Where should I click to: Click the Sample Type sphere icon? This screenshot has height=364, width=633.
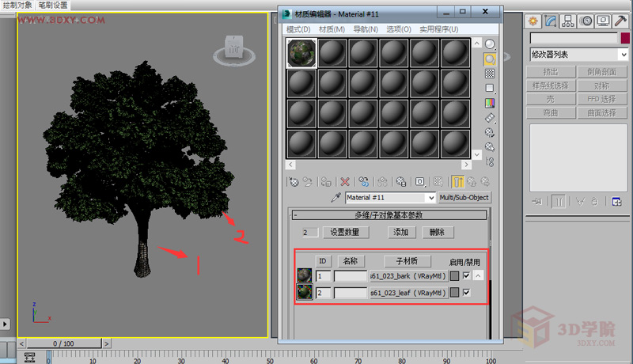[490, 44]
